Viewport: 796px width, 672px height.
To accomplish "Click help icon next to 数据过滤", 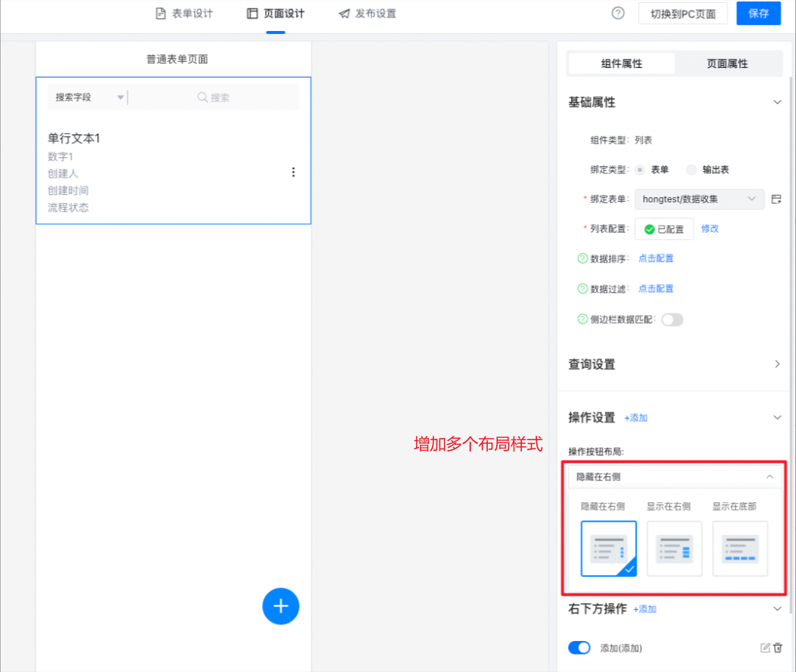I will (x=582, y=288).
